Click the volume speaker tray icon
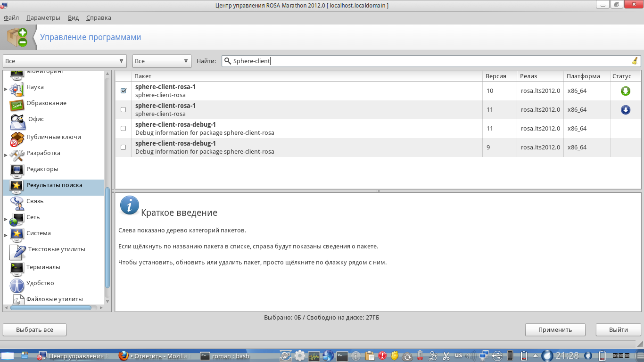The width and height of the screenshot is (644, 362). pyautogui.click(x=470, y=356)
